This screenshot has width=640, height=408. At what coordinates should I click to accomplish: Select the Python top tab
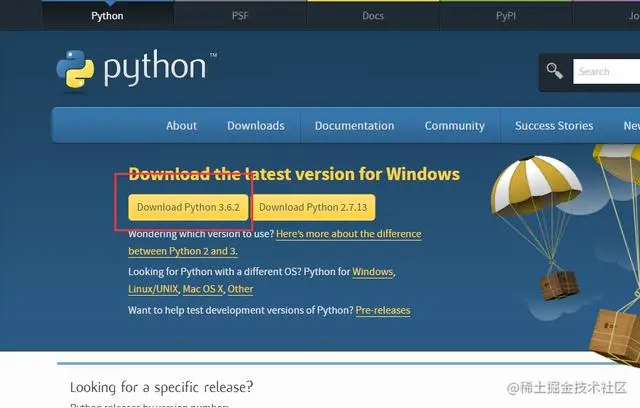[x=107, y=16]
